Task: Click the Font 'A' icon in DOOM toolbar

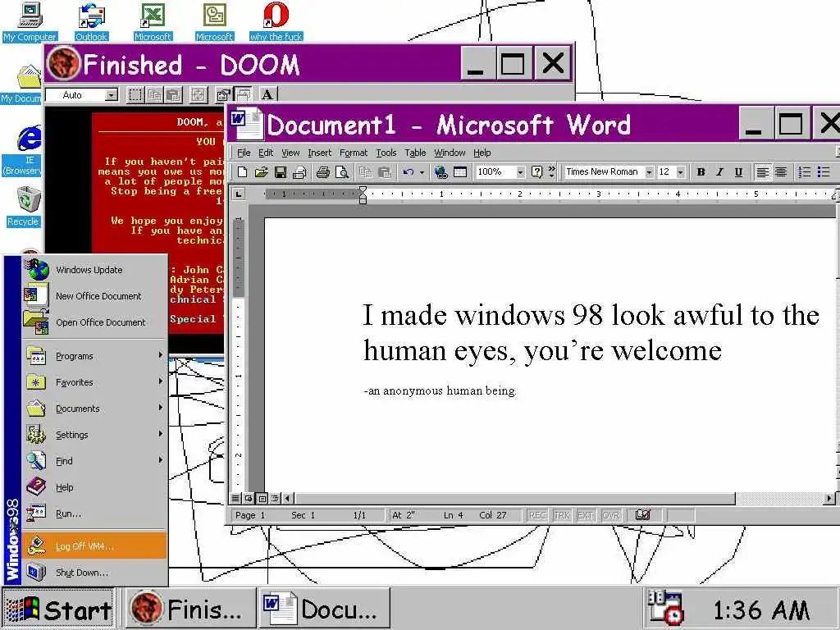Action: 267,95
